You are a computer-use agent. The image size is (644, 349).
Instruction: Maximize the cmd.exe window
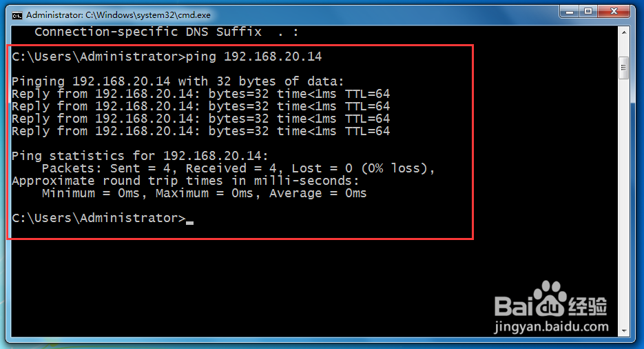tap(588, 12)
